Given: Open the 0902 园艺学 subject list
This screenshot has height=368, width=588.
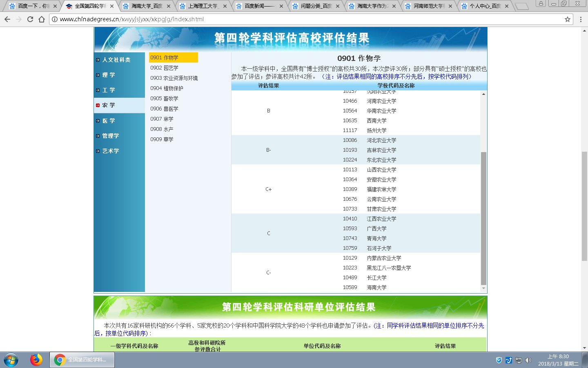Looking at the screenshot, I should click(x=165, y=67).
